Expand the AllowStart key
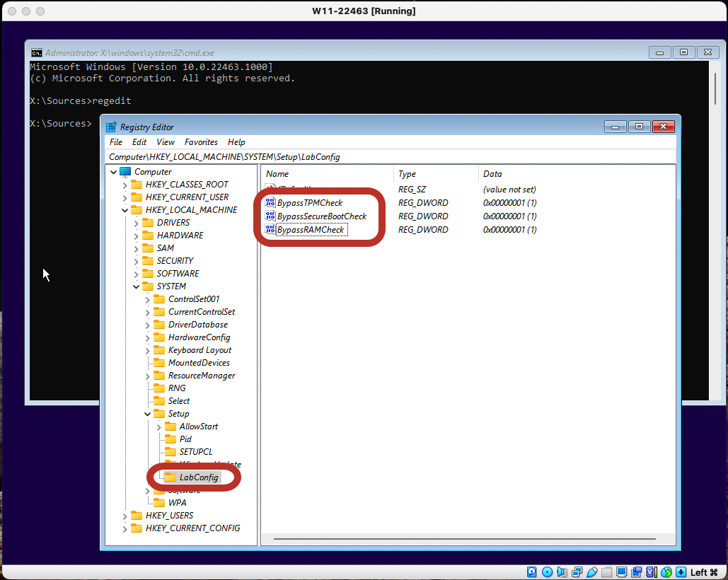The width and height of the screenshot is (728, 580). pos(158,427)
